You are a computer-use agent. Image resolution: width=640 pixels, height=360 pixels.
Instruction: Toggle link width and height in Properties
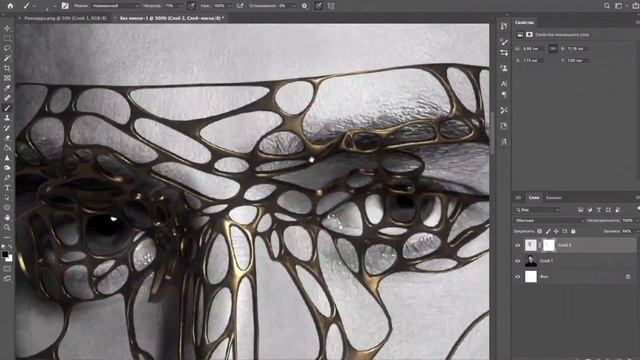pyautogui.click(x=553, y=49)
